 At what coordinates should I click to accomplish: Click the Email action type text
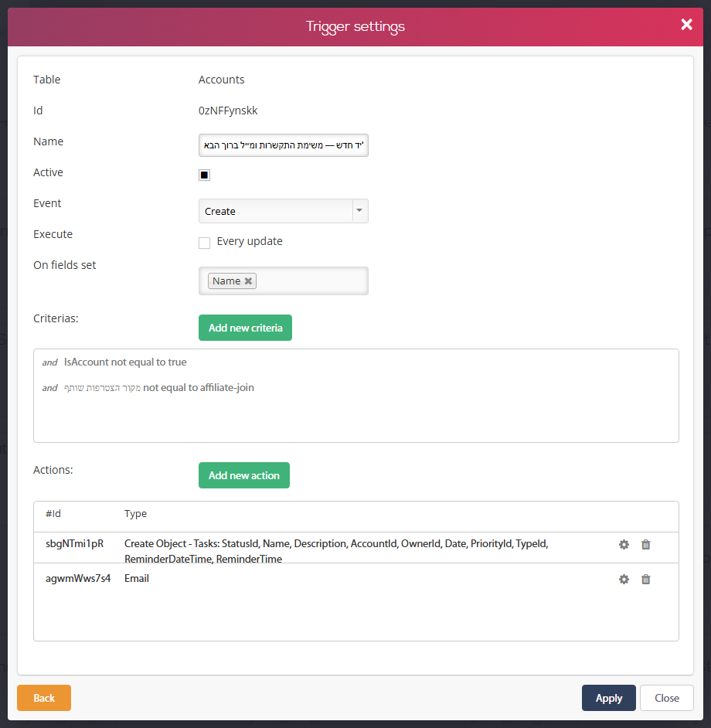point(137,579)
